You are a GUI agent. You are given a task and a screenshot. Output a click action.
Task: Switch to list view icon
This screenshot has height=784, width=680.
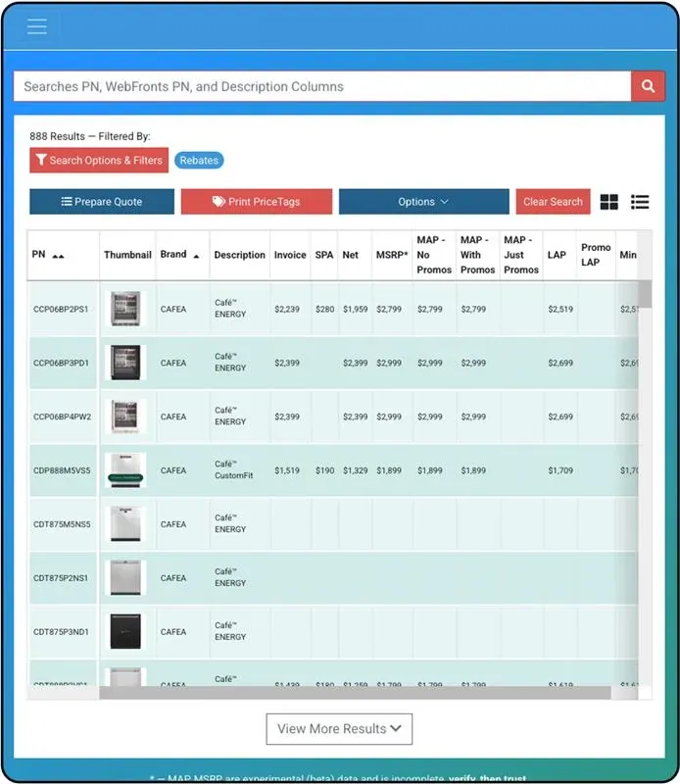point(640,202)
